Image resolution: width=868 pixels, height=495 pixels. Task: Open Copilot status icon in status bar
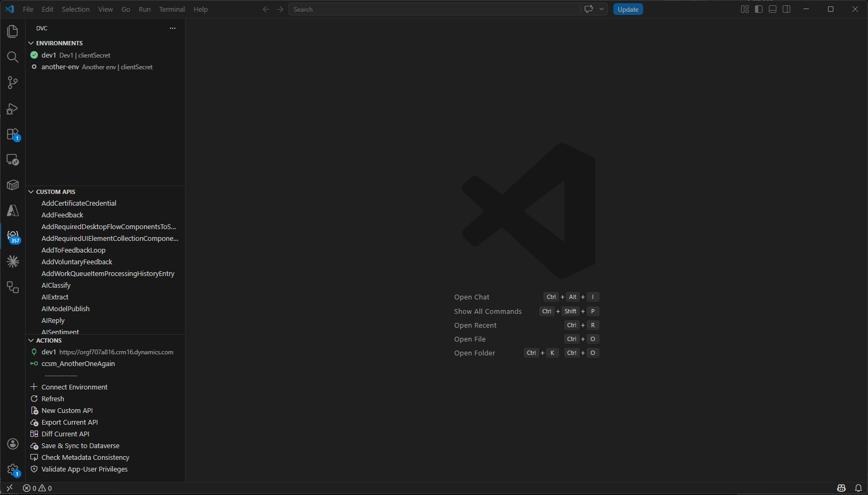coord(841,488)
